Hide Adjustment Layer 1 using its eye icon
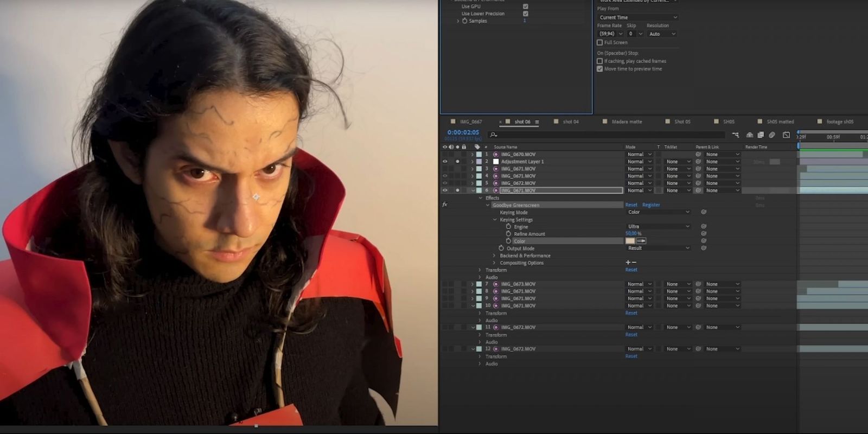868x434 pixels. (445, 162)
